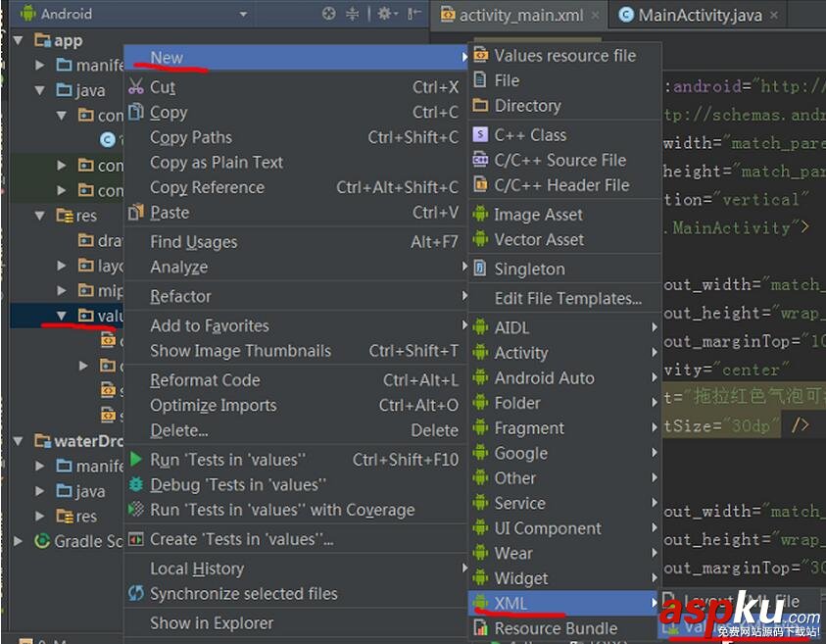
Task: Click the Run with Coverage icon
Action: [x=136, y=509]
